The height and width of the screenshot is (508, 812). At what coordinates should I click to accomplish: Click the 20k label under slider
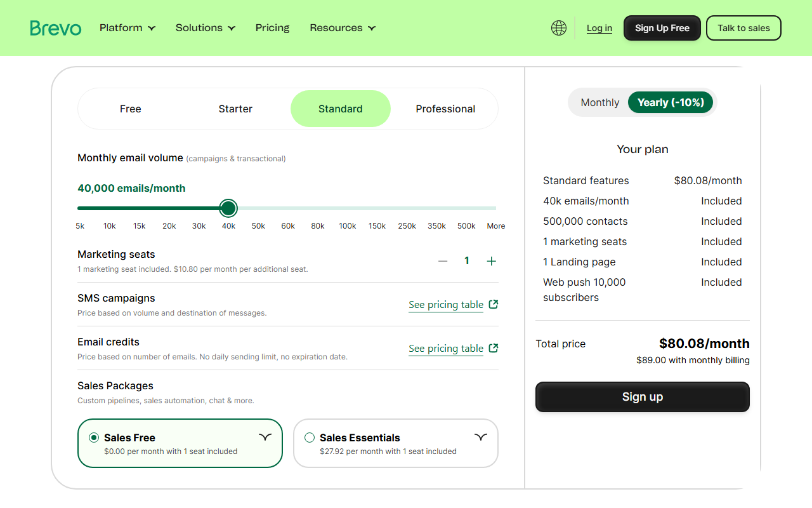coord(169,226)
